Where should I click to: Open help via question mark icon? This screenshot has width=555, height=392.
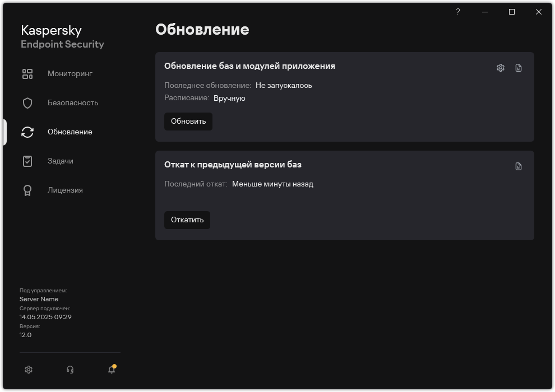point(457,11)
